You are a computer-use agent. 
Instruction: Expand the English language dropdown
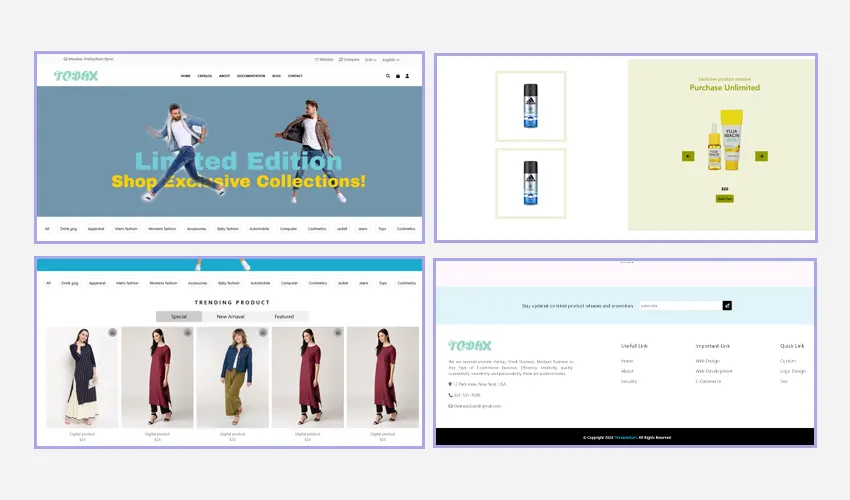tap(391, 60)
